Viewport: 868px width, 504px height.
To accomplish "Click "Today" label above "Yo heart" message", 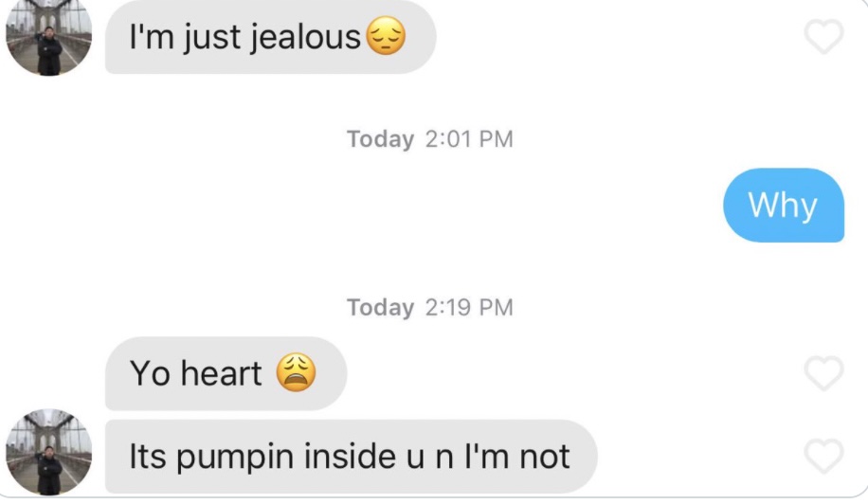I will [380, 308].
